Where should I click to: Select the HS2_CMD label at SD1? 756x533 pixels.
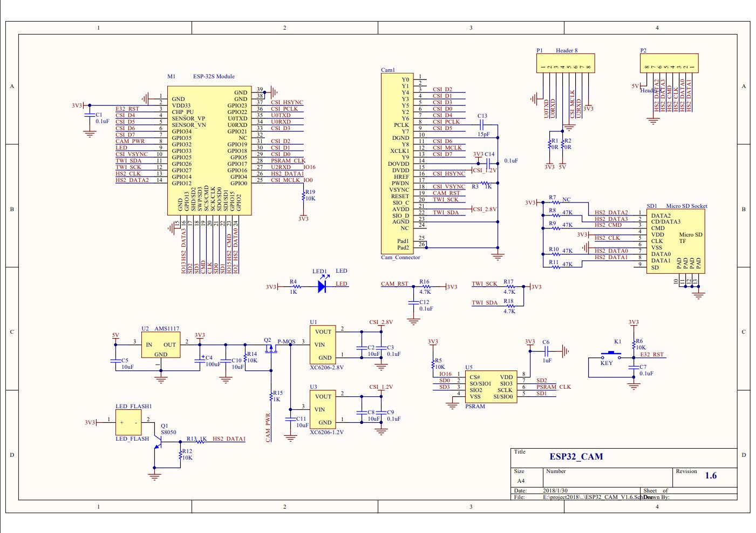[x=608, y=225]
